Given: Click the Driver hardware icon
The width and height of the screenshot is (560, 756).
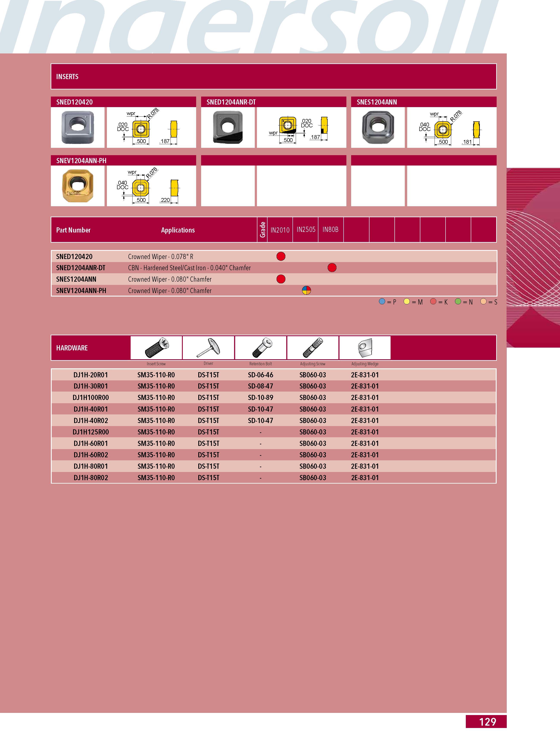Looking at the screenshot, I should coord(208,348).
